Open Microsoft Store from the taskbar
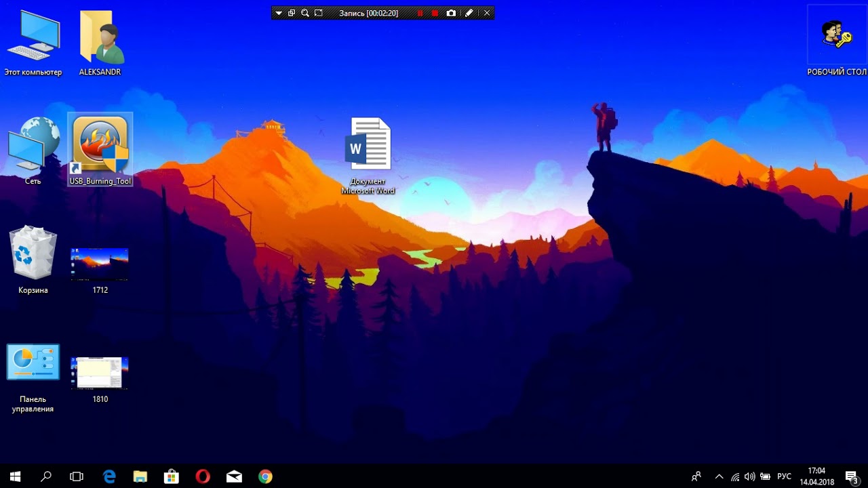The image size is (868, 488). (172, 476)
